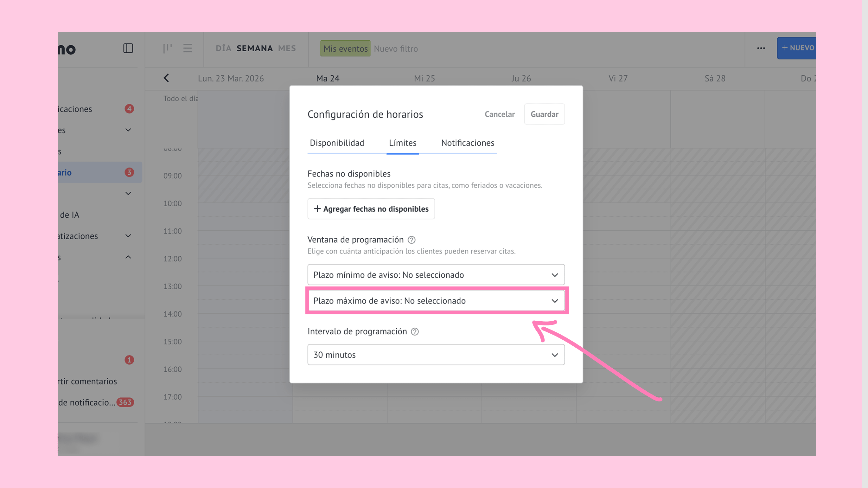The height and width of the screenshot is (488, 868).
Task: Open the three-dots more options menu
Action: (x=761, y=48)
